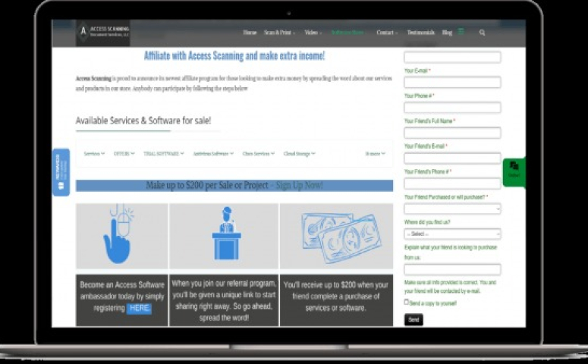
Task: Open the Testimonials page in navigation
Action: tap(420, 33)
